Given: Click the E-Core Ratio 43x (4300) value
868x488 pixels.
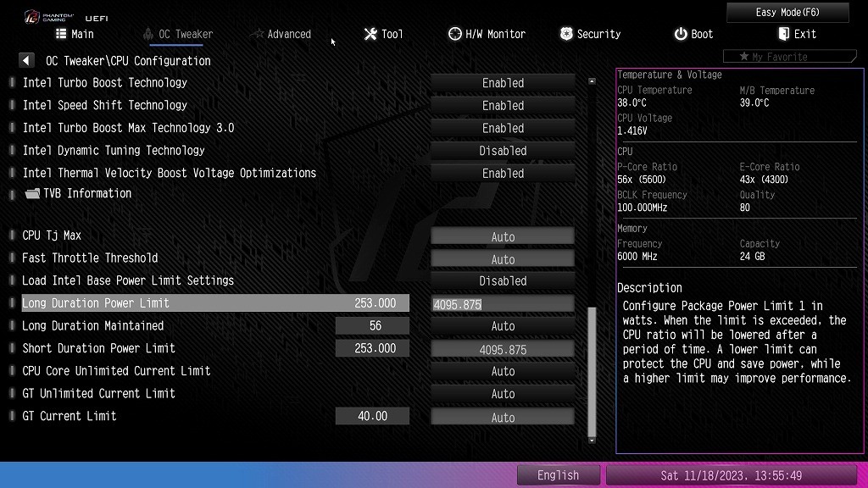Looking at the screenshot, I should point(764,180).
